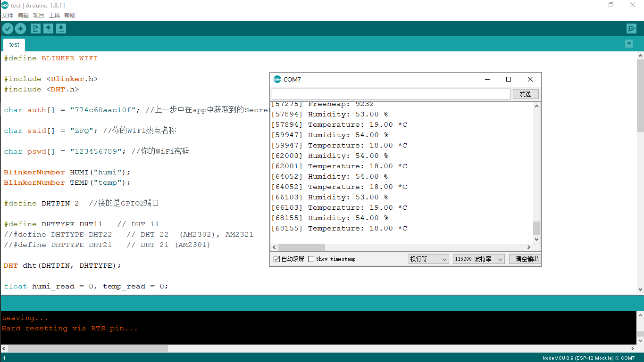
Task: Click the 发送 send button
Action: click(x=526, y=94)
